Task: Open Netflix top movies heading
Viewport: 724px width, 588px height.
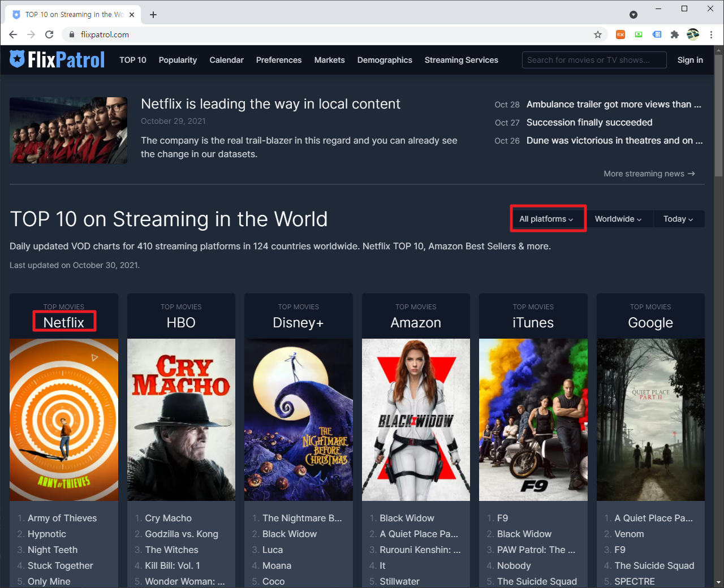Action: click(x=64, y=323)
